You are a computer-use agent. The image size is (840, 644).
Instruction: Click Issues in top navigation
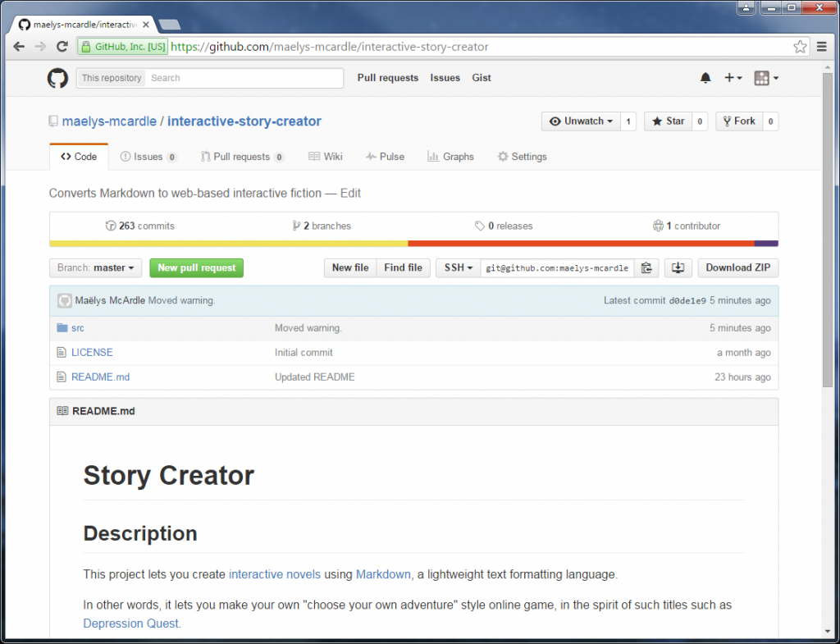(x=445, y=78)
